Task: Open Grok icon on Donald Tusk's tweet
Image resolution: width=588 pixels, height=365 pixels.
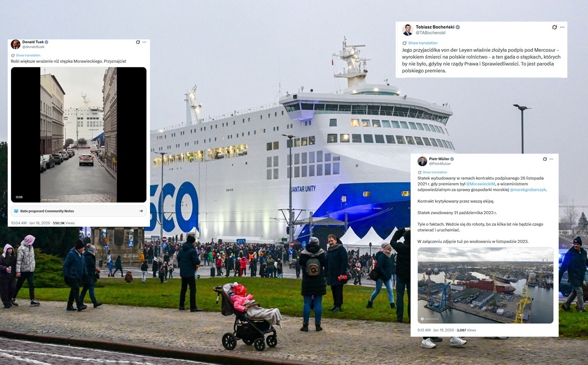Action: (138, 42)
